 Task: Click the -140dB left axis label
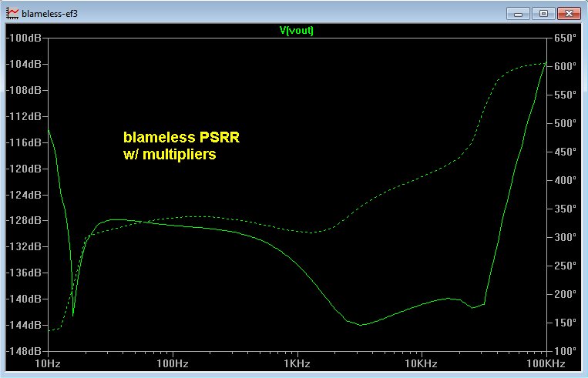pos(24,299)
